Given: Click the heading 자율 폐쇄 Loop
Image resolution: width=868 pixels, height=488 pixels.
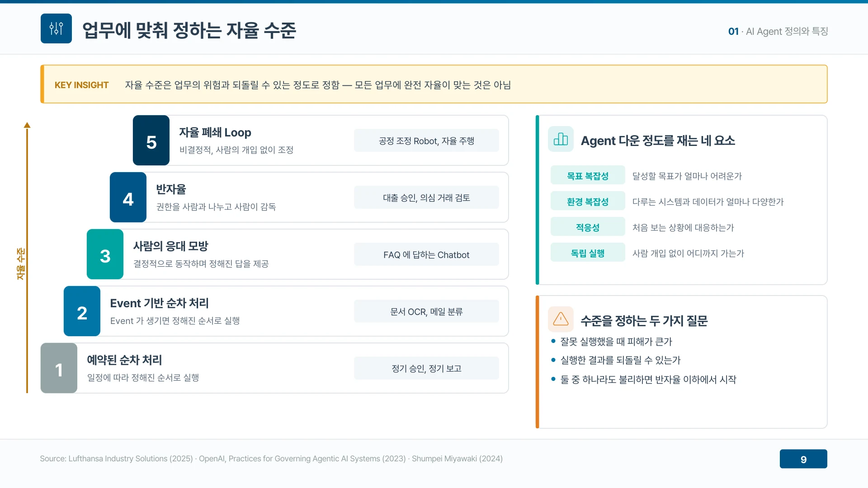Looking at the screenshot, I should [215, 132].
